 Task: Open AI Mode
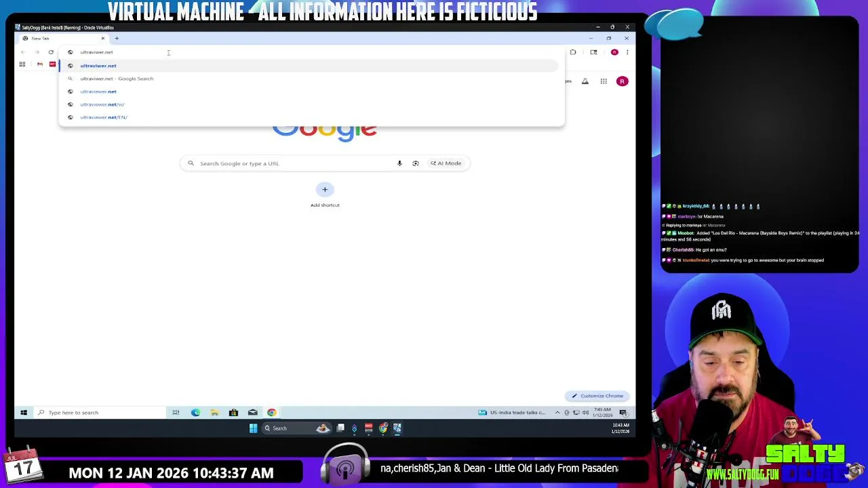pos(446,163)
